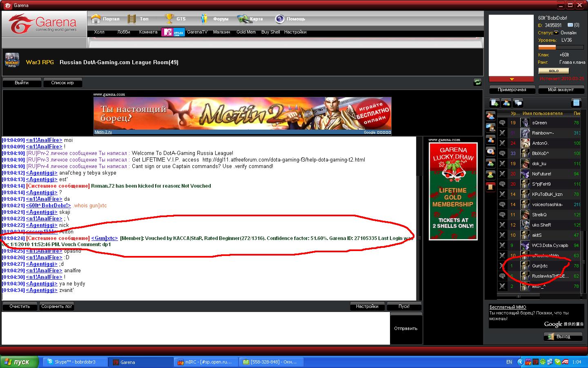Image resolution: width=588 pixels, height=368 pixels.
Task: Open the Настройки tab in top menu
Action: click(295, 32)
